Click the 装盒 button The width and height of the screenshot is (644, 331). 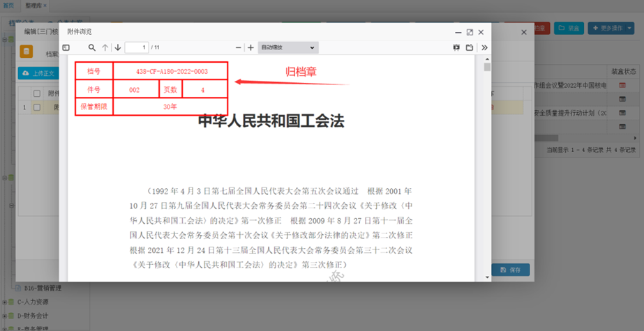[x=569, y=29]
